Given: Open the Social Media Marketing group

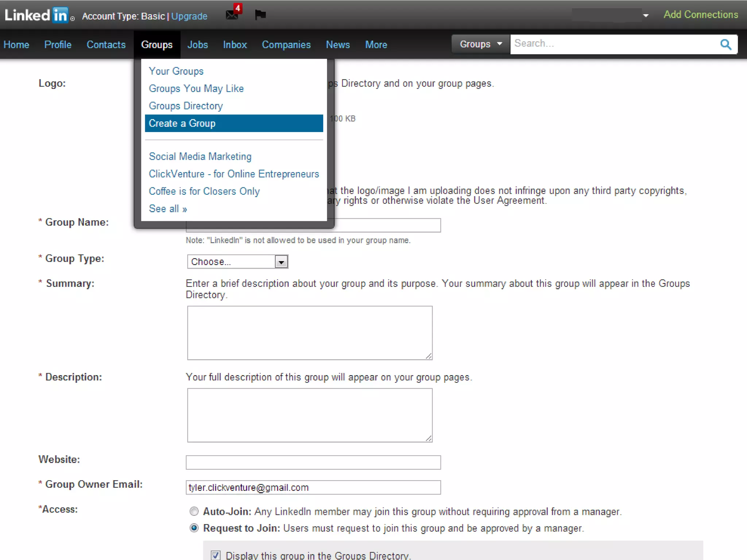Looking at the screenshot, I should (200, 156).
